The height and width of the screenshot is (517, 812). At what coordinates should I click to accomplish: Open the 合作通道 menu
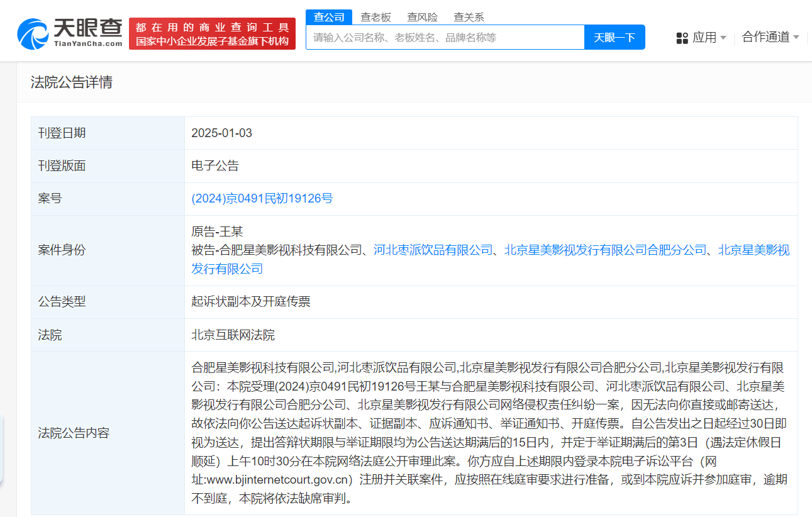[x=765, y=37]
